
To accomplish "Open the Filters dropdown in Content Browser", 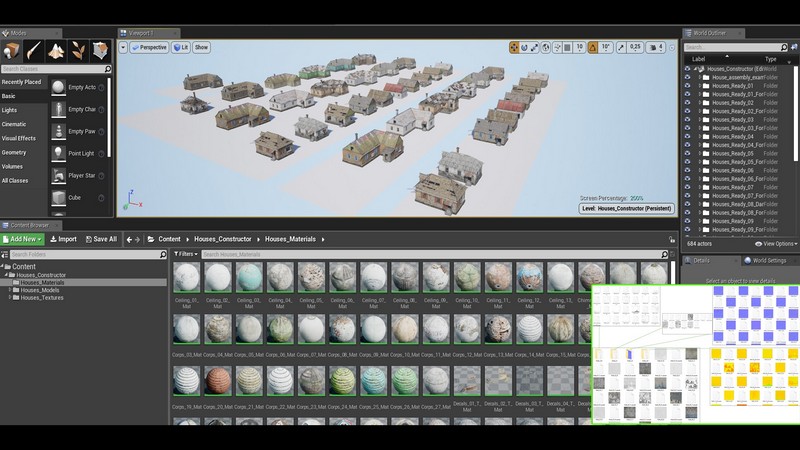I will [187, 254].
